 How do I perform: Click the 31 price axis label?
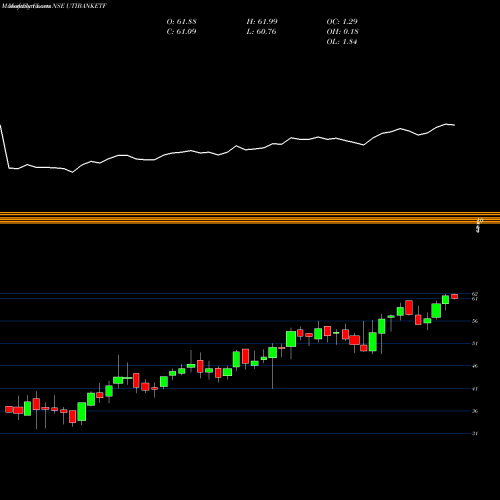(x=475, y=434)
